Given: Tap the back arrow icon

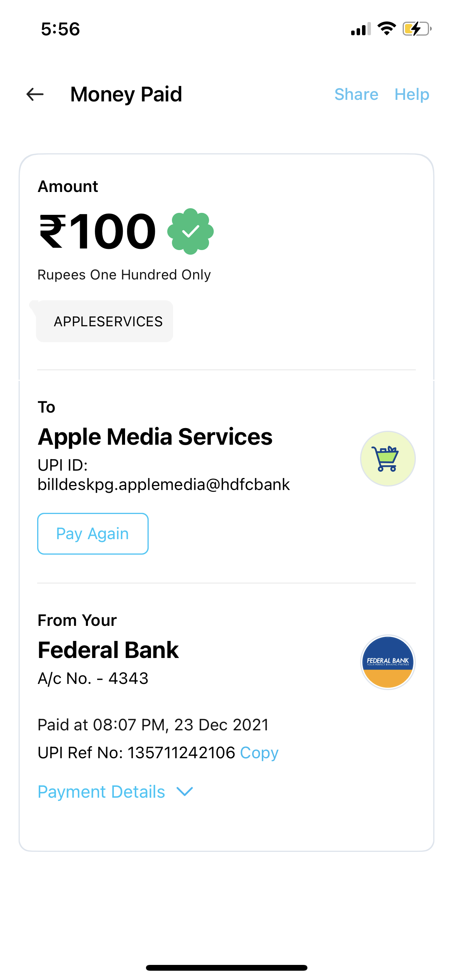Looking at the screenshot, I should coord(35,94).
